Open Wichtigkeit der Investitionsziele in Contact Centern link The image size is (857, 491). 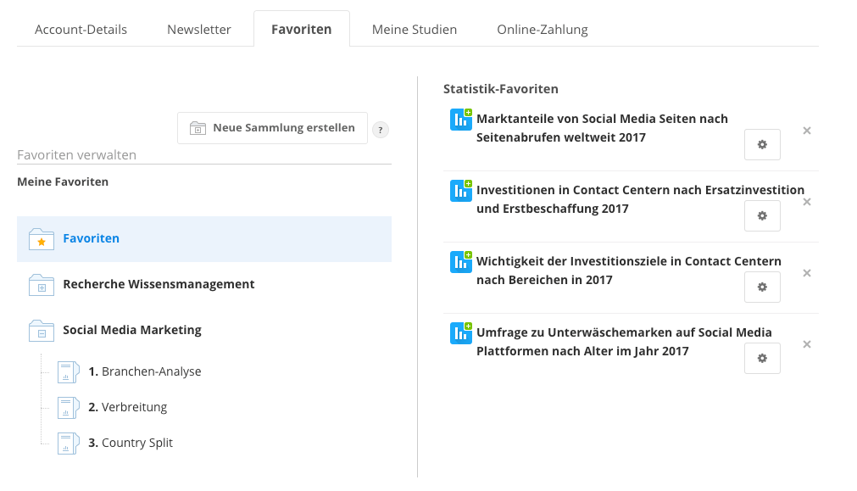[629, 271]
